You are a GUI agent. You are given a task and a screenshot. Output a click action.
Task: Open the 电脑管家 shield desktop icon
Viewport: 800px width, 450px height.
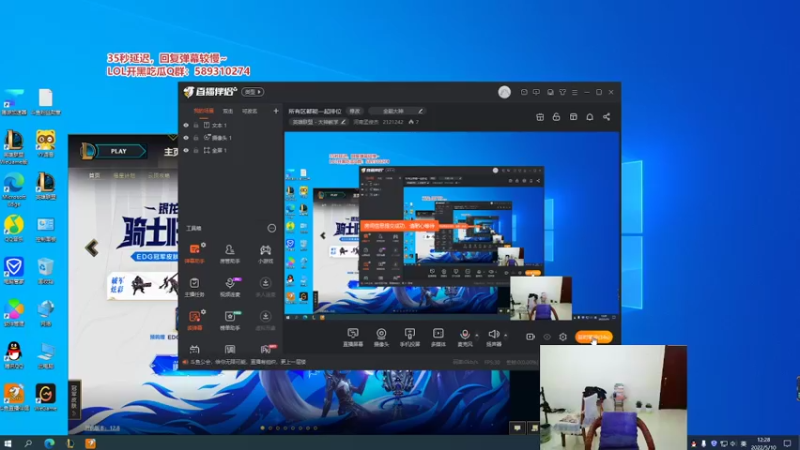tap(14, 270)
